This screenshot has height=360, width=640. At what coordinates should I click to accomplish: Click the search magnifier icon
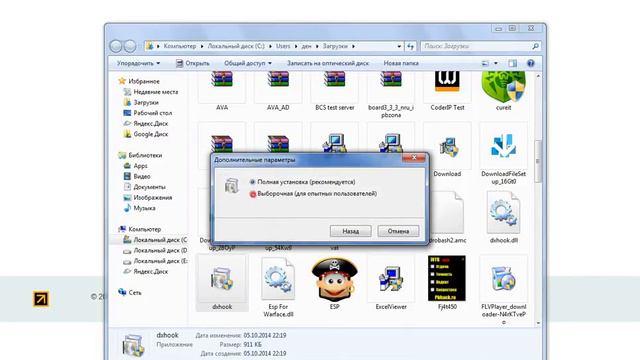[535, 47]
